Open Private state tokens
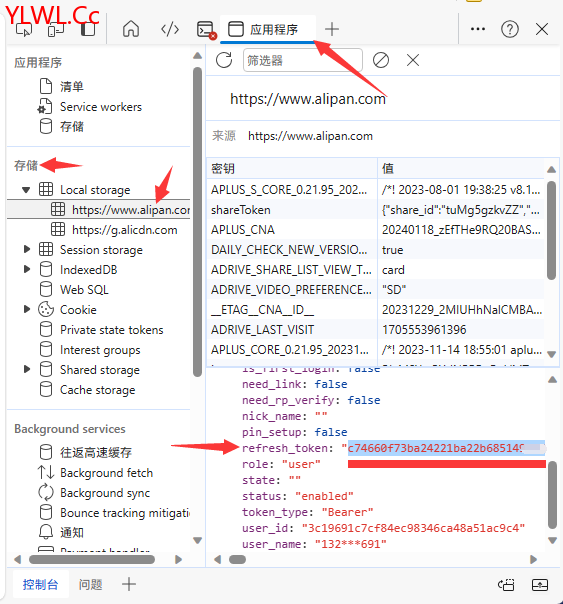The image size is (563, 604). 111,330
